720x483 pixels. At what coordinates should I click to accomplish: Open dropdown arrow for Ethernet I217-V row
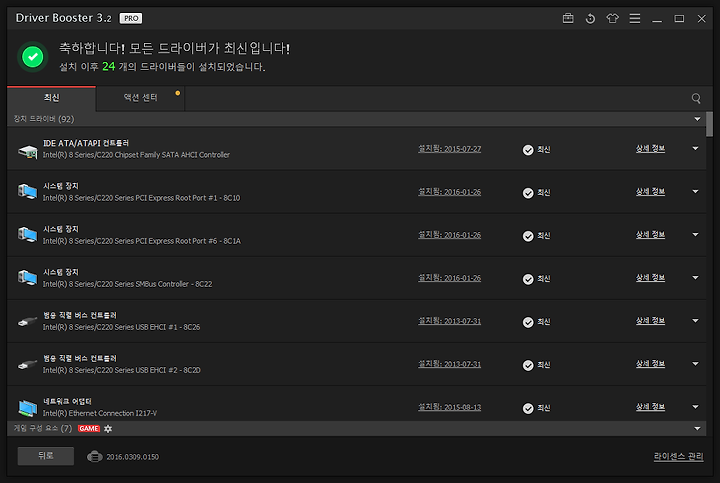tap(695, 407)
